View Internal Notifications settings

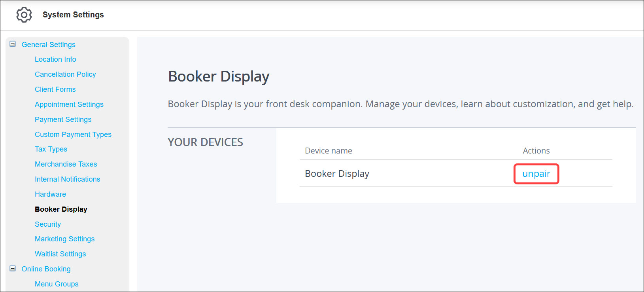[x=67, y=179]
